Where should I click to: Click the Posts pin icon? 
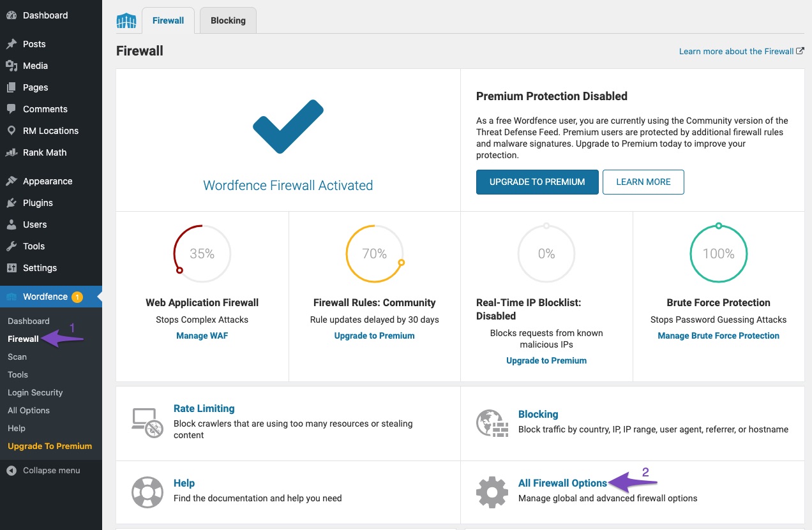click(x=11, y=44)
